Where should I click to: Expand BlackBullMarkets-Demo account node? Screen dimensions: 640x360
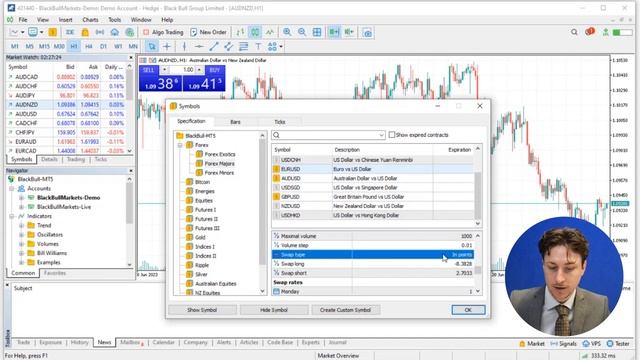(x=21, y=198)
